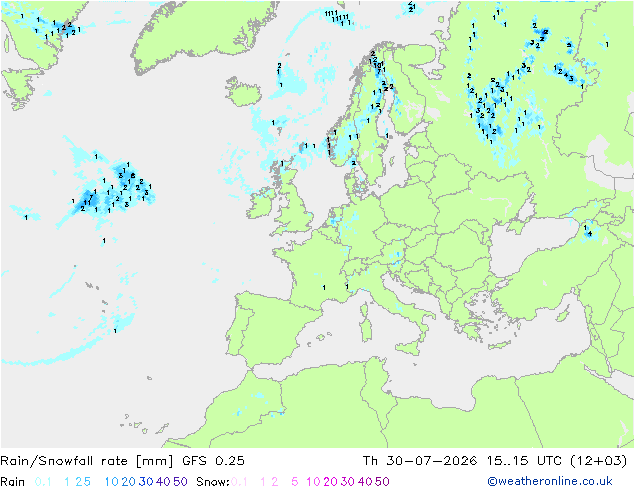Click the map title 'Rain/Snowfall rate [mm]'

click(x=87, y=461)
